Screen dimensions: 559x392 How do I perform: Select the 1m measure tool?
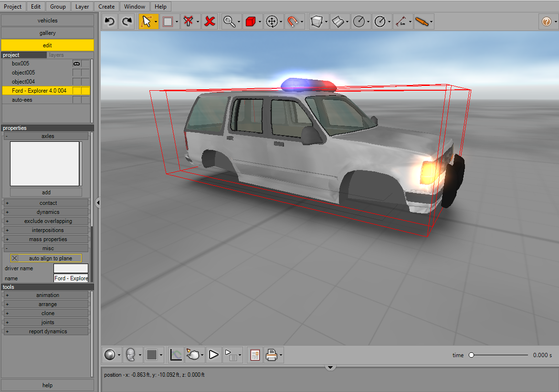pos(401,22)
